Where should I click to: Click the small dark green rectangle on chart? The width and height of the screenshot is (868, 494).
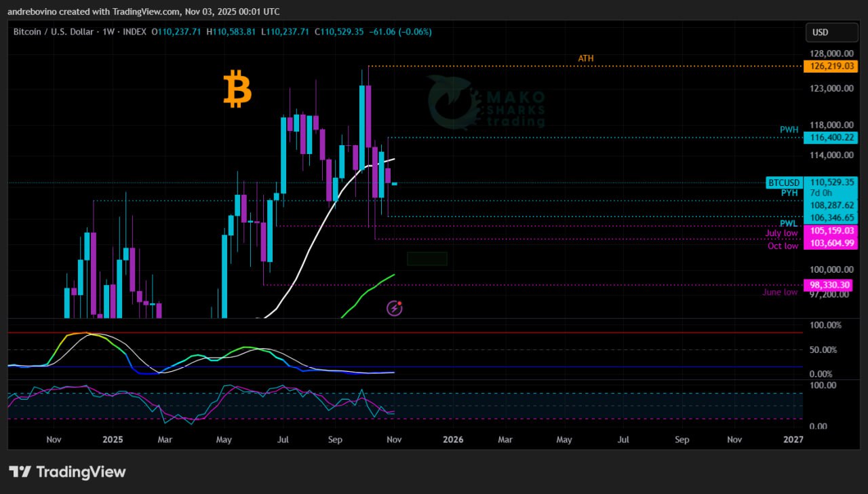pos(427,259)
